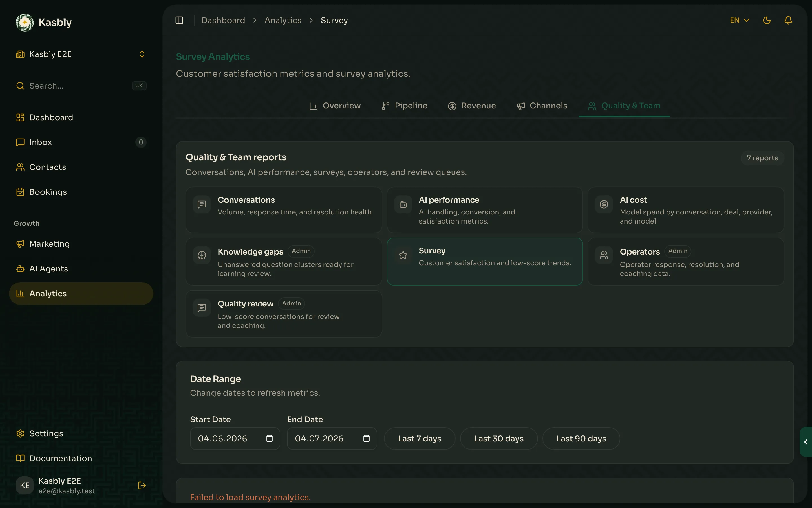Click the Survey breadcrumb text
The width and height of the screenshot is (812, 508).
tap(334, 20)
